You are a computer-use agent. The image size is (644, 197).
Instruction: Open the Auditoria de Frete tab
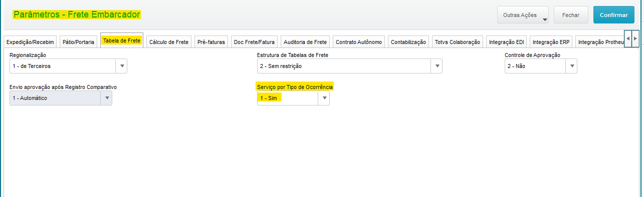(305, 42)
